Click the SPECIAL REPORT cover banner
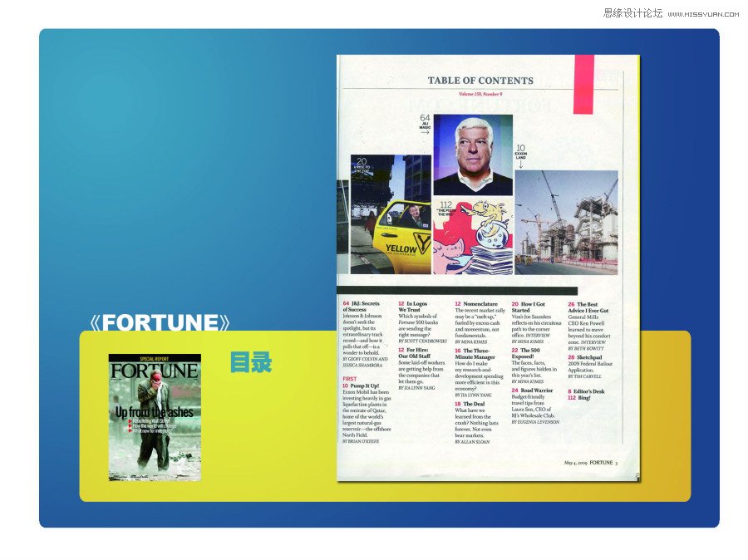 click(x=154, y=358)
